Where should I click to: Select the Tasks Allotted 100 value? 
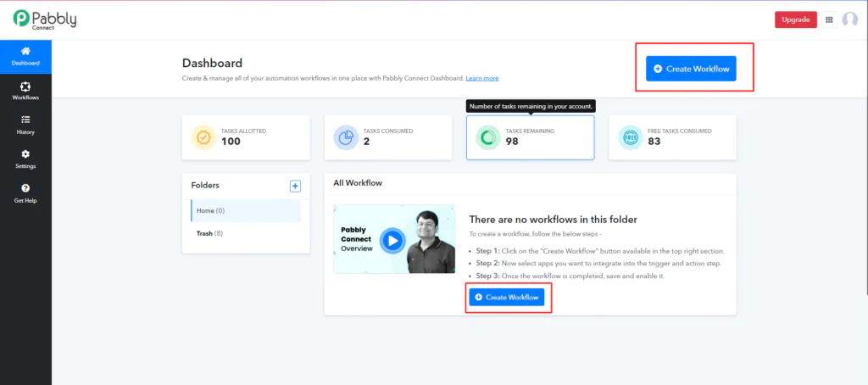(x=231, y=142)
